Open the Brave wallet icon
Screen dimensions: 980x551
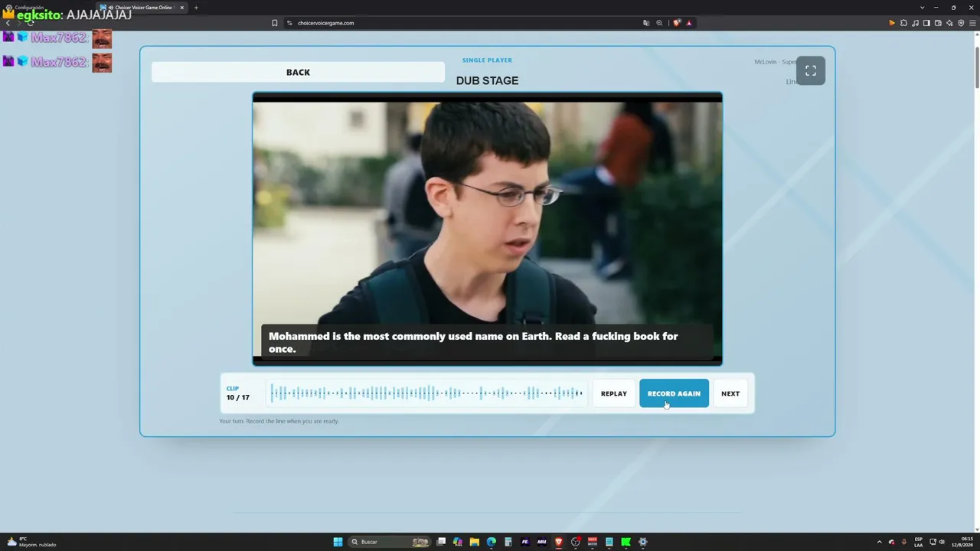click(938, 23)
